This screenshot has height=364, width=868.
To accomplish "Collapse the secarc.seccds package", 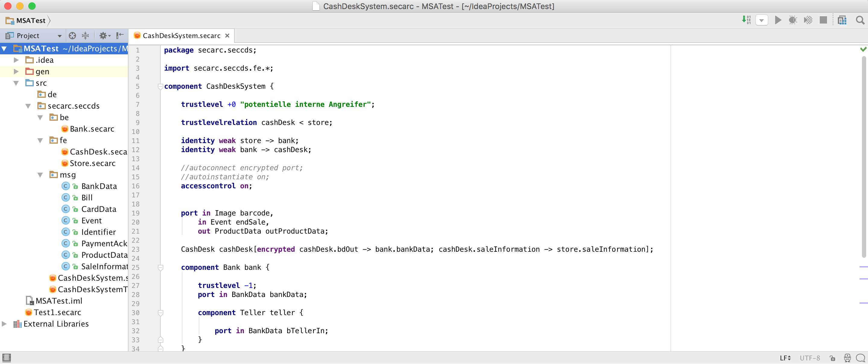I will (x=28, y=106).
